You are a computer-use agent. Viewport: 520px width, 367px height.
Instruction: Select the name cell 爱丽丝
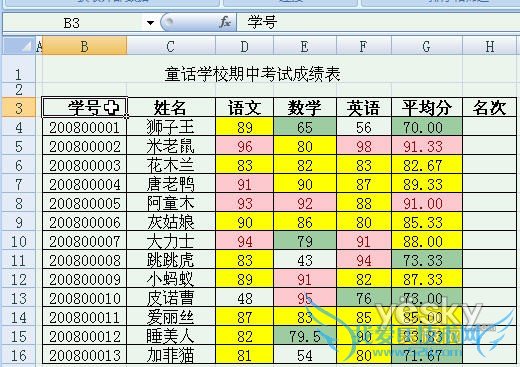click(x=171, y=317)
